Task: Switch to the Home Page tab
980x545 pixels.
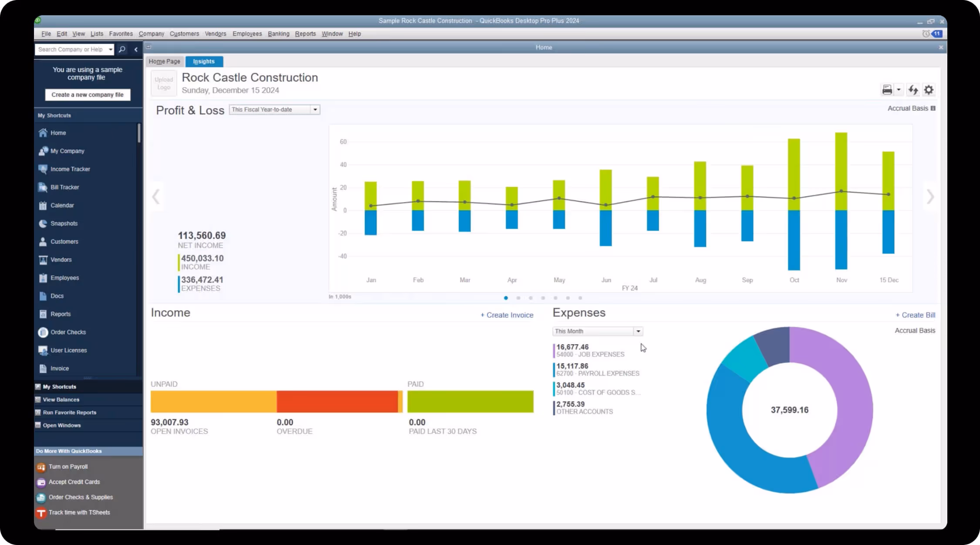Action: [164, 61]
